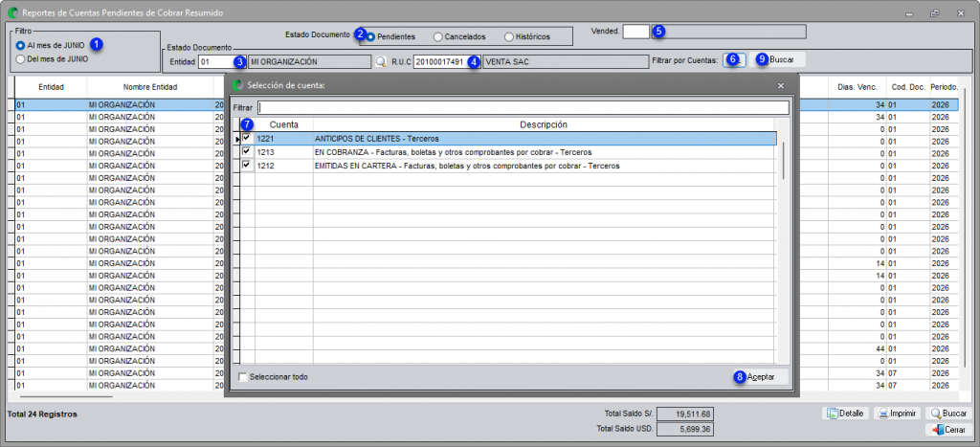Screen dimensions: 980x447
Task: Click the magnifier icon next to MI ORGANIZACIÓN field
Action: coord(381,62)
